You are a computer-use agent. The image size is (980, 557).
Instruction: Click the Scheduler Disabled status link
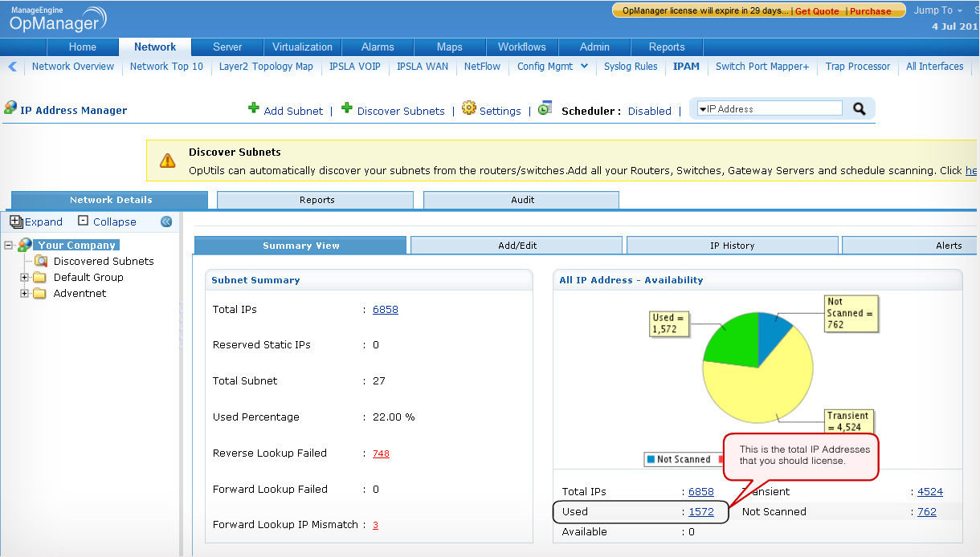point(649,112)
